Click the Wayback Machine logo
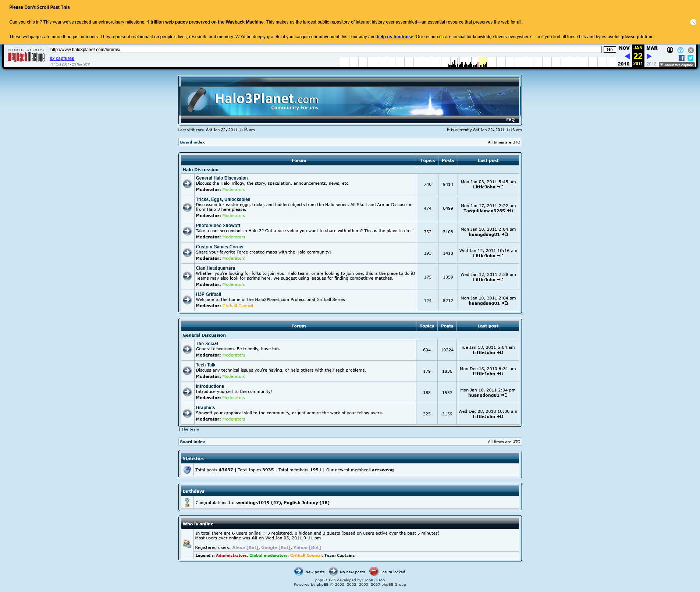 (26, 56)
